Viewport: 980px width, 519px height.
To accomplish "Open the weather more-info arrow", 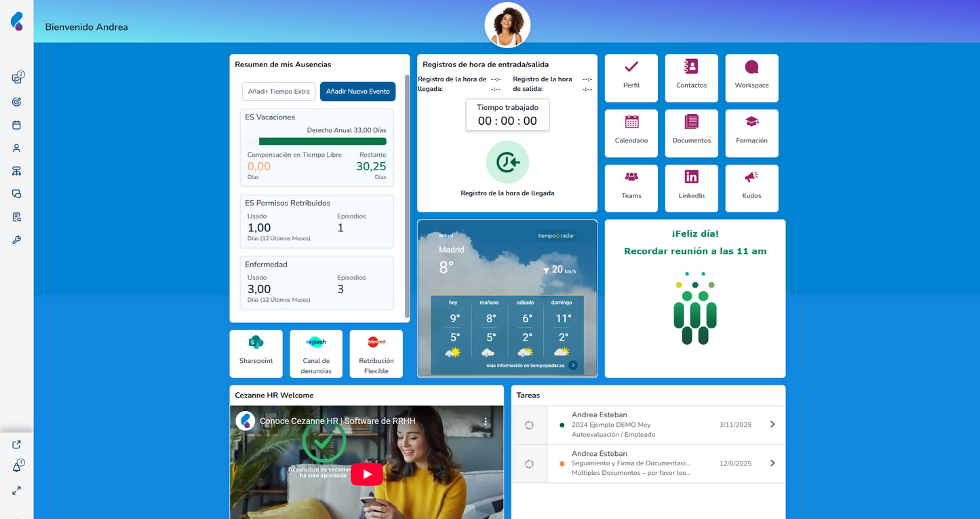I will pos(573,365).
